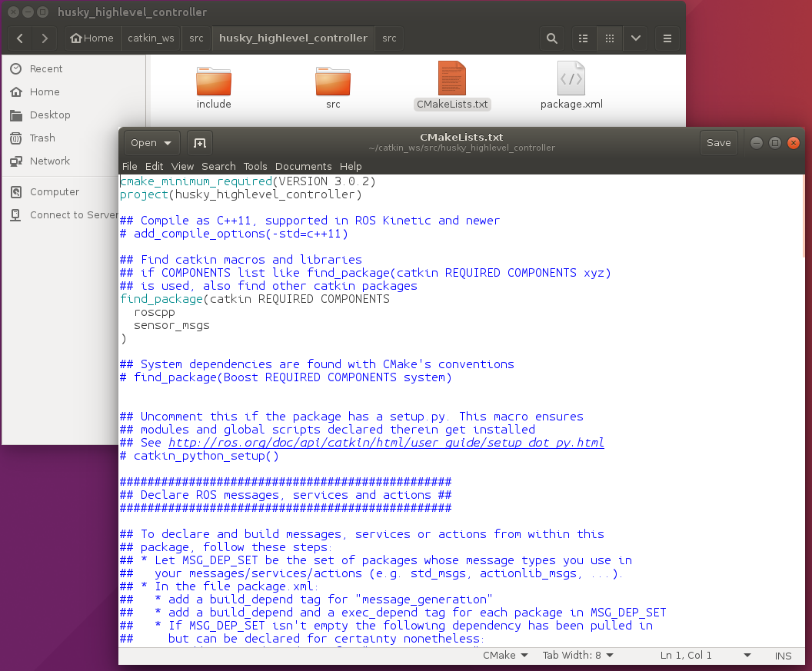Maximize the gedit window
This screenshot has width=812, height=671.
pyautogui.click(x=775, y=143)
